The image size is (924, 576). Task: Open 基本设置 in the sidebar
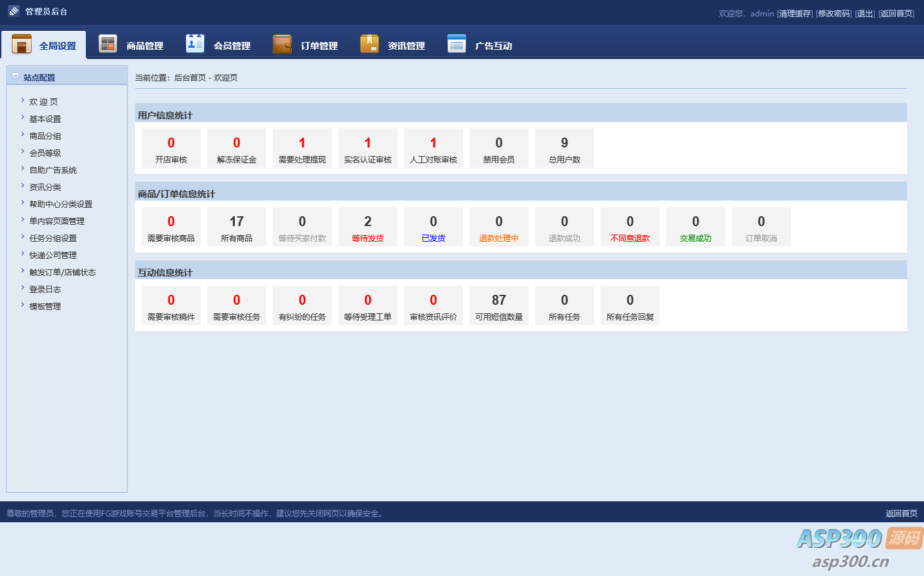45,119
